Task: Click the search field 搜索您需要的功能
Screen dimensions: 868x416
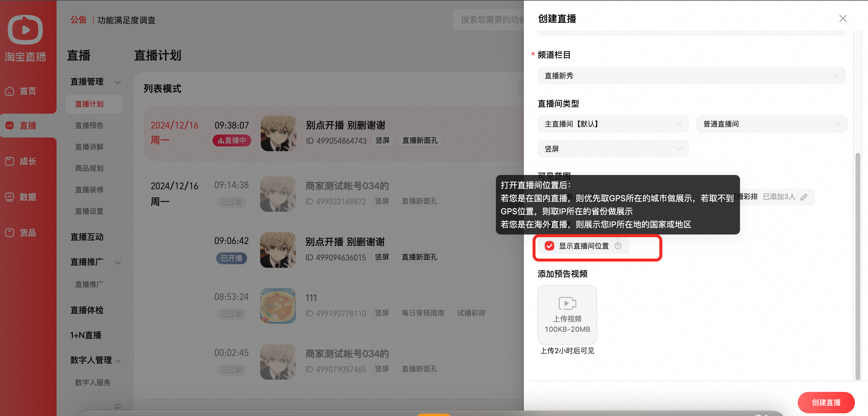Action: click(488, 20)
